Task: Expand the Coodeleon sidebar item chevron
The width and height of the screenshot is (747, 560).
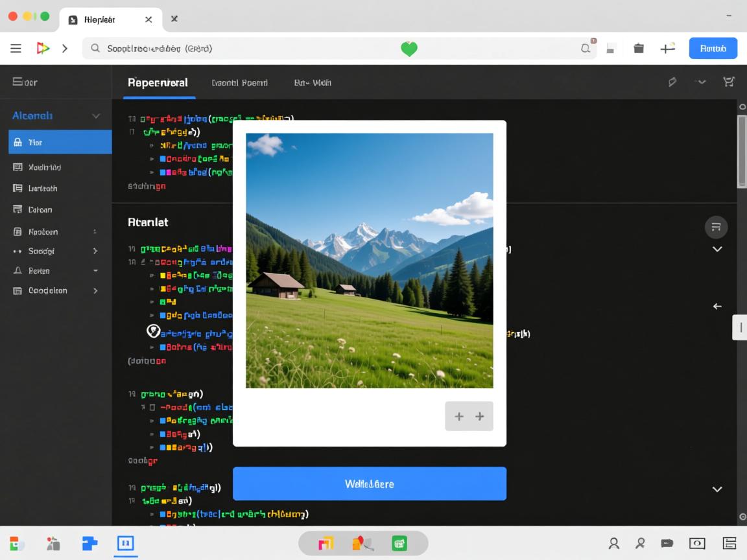Action: [x=95, y=291]
